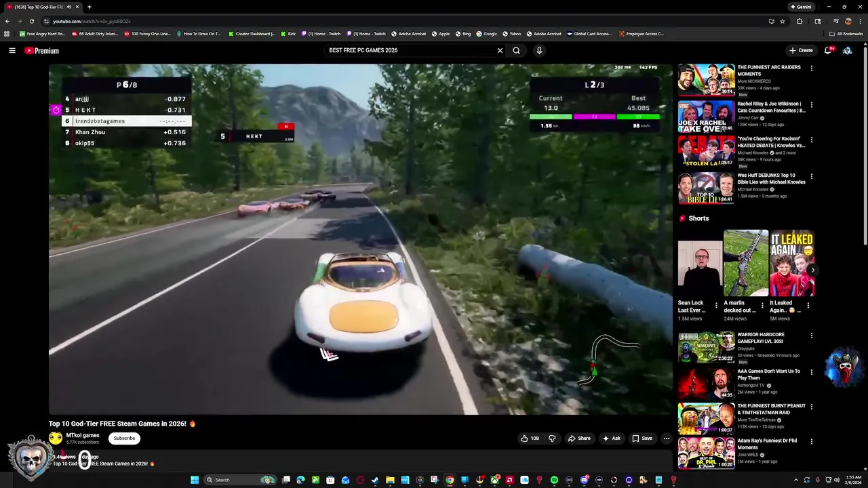Open Funniest Burnt Peanut video thumbnail
The width and height of the screenshot is (868, 488).
click(x=706, y=418)
